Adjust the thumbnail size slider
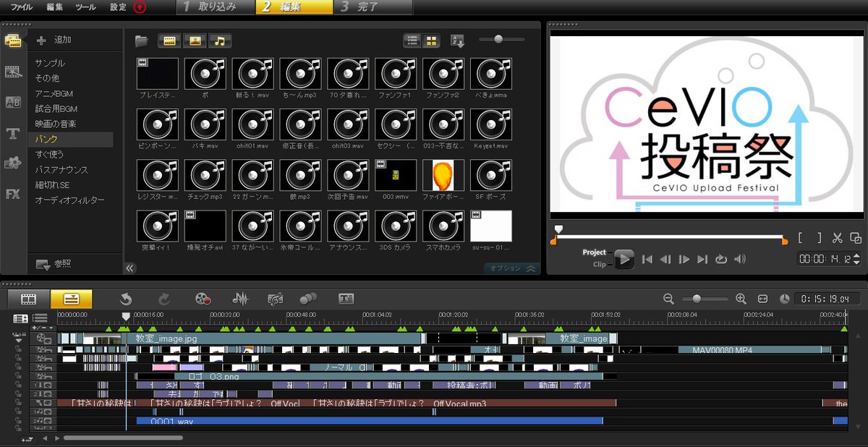The height and width of the screenshot is (447, 868). pos(498,39)
